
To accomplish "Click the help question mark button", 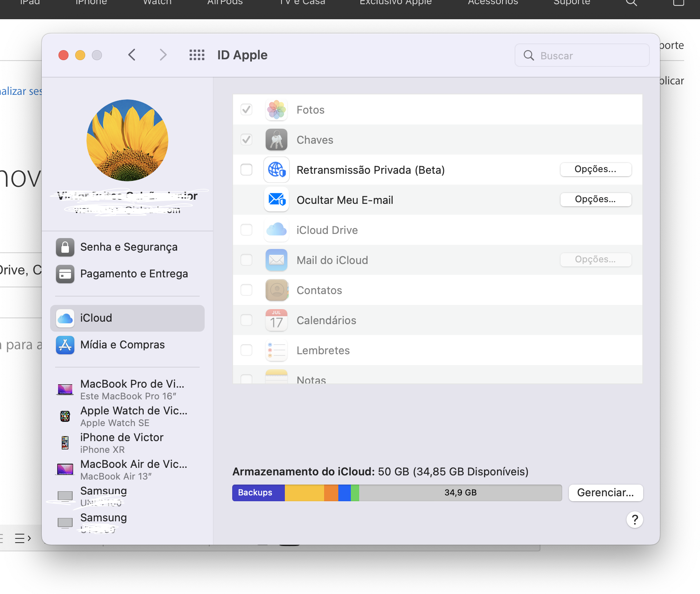I will [634, 520].
